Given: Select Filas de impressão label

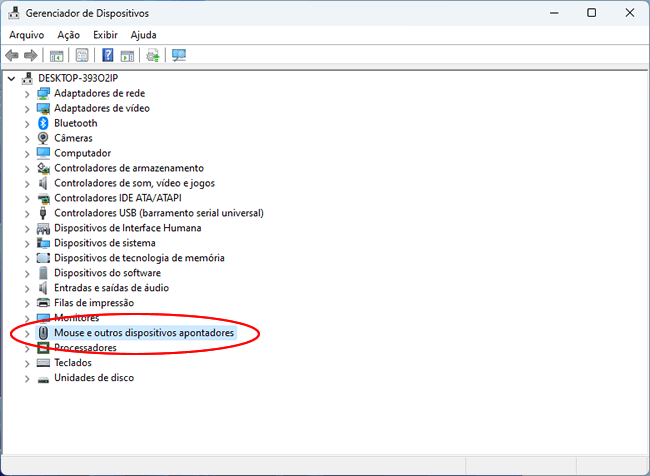Looking at the screenshot, I should coord(94,303).
